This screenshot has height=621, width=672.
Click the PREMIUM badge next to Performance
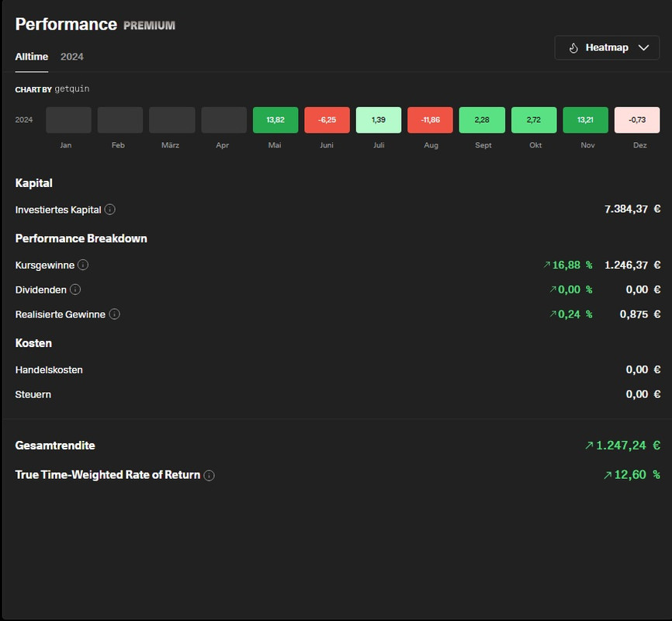click(149, 26)
